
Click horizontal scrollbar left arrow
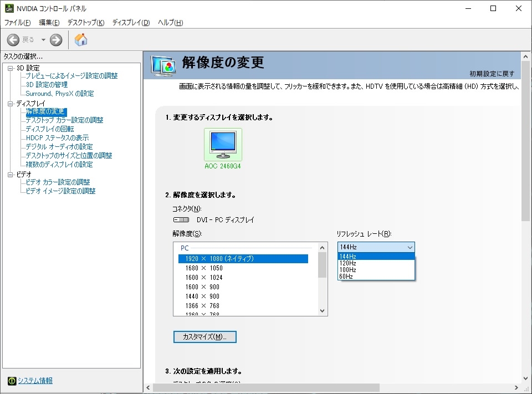tap(149, 387)
